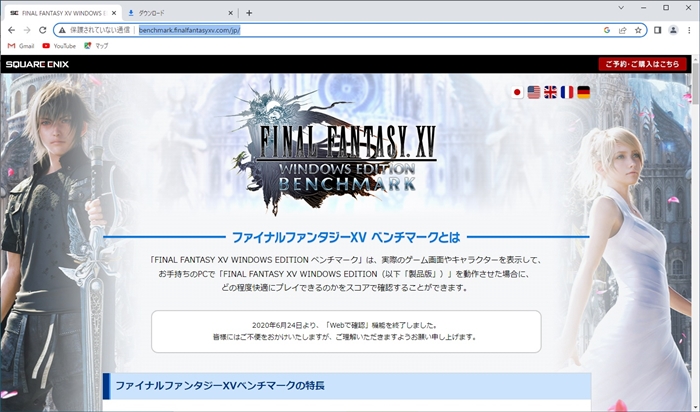Click the ご予約・ご購入はこちら button
Image resolution: width=700 pixels, height=412 pixels.
click(642, 64)
